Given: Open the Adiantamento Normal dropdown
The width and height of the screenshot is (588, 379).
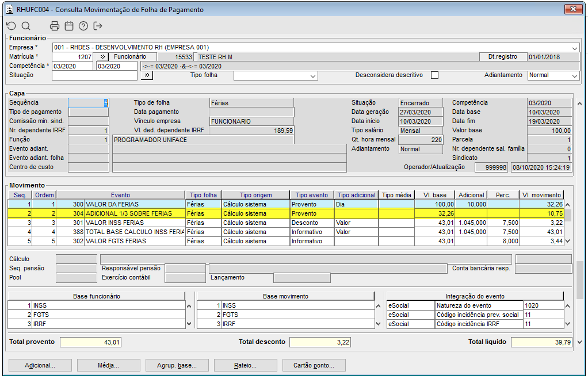Looking at the screenshot, I should pos(574,76).
